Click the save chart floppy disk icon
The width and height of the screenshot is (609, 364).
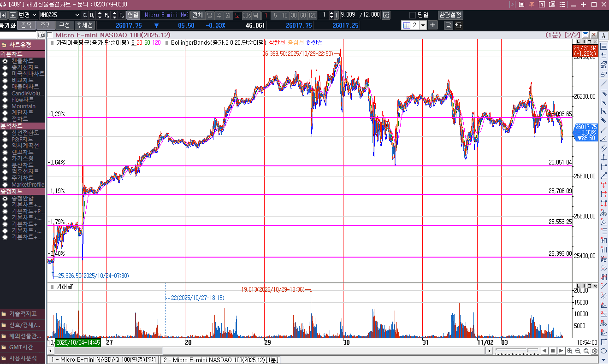click(x=448, y=25)
